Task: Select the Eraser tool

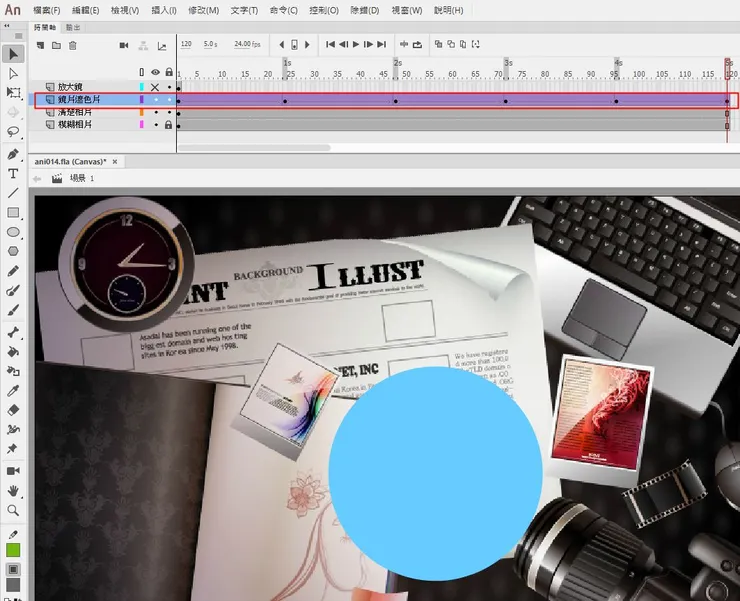Action: [x=13, y=410]
